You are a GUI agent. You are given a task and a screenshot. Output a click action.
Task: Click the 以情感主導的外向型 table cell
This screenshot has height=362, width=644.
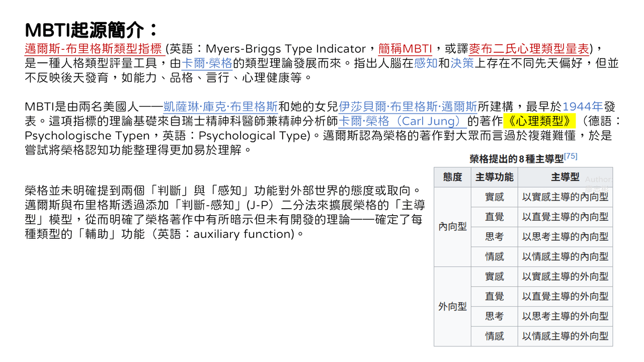566,336
